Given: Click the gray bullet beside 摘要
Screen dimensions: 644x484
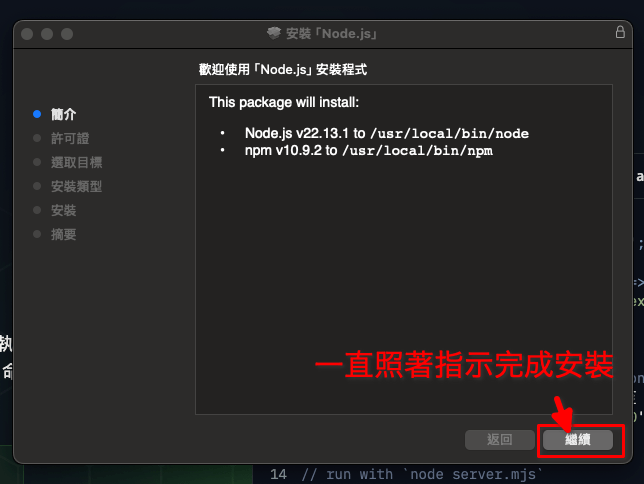Looking at the screenshot, I should 37,234.
